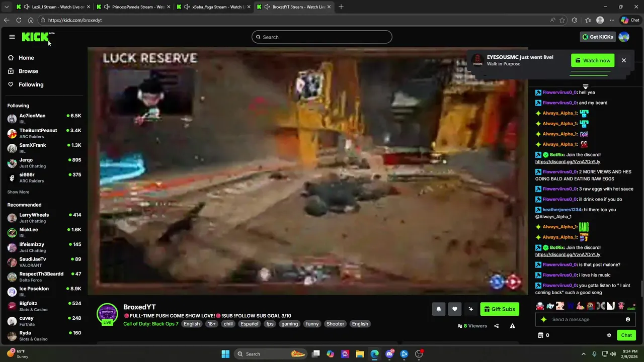Screen dimensions: 644x362
Task: Open TheBurntPeanut channel in Following
Action: click(x=44, y=133)
